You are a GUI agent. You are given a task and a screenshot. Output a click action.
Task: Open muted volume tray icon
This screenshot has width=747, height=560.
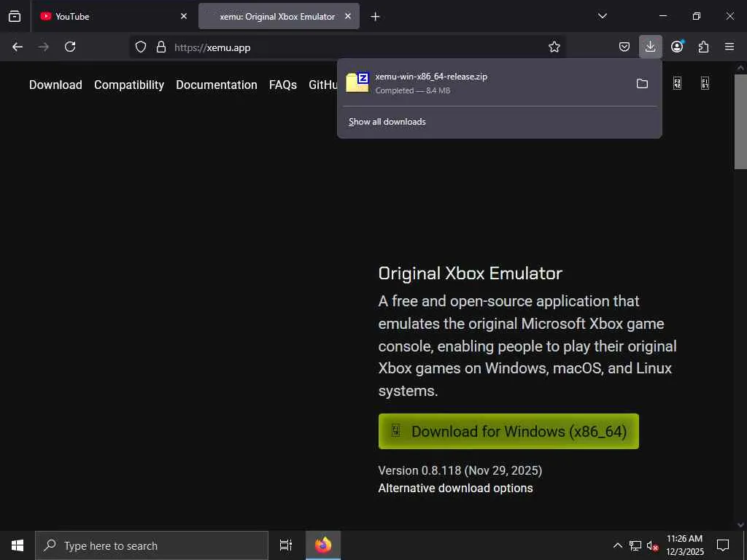click(652, 545)
